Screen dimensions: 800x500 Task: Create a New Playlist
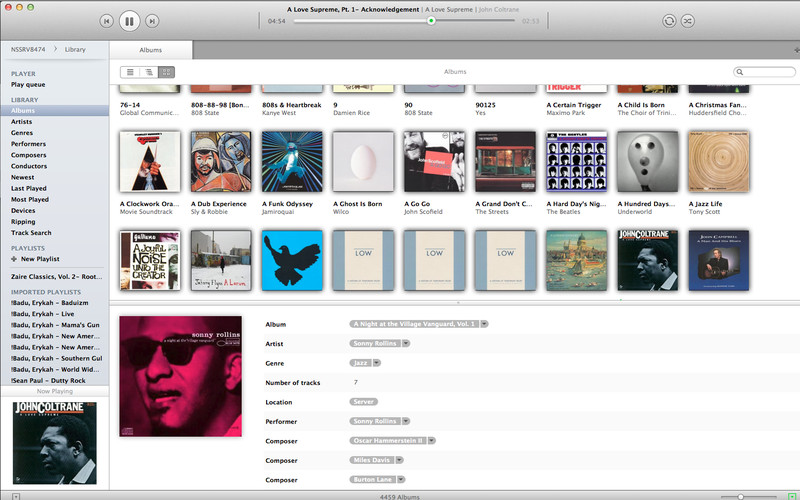point(35,259)
